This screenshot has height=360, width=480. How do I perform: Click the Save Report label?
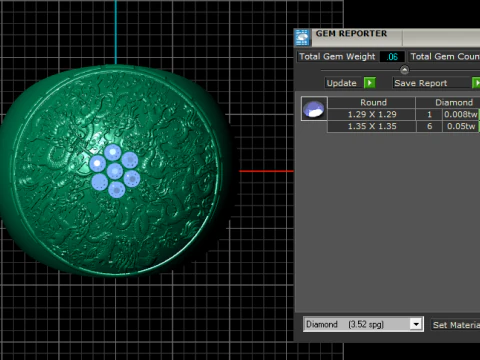[421, 83]
